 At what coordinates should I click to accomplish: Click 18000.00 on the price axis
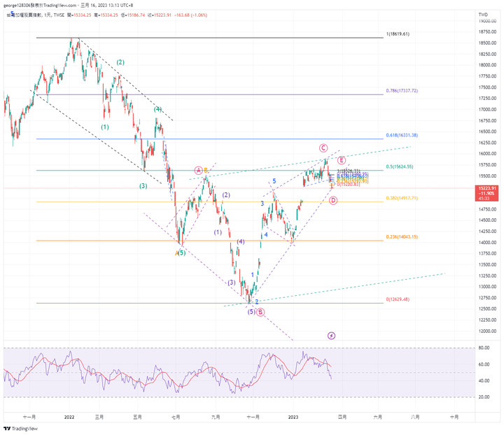[x=487, y=65]
